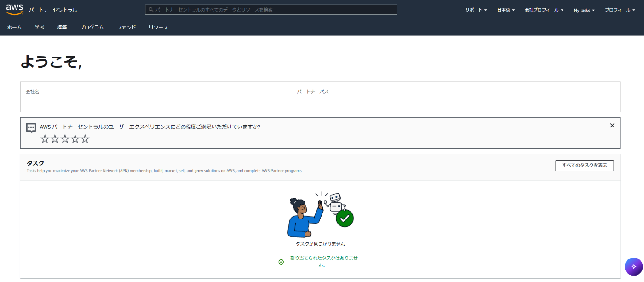The height and width of the screenshot is (282, 644).
Task: Rate four stars in satisfaction survey
Action: (75, 139)
